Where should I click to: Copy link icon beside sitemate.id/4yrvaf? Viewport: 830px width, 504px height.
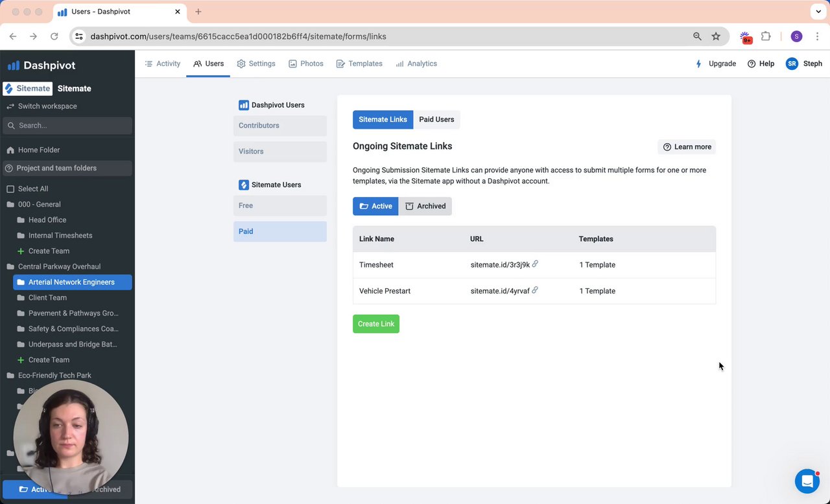(x=535, y=290)
